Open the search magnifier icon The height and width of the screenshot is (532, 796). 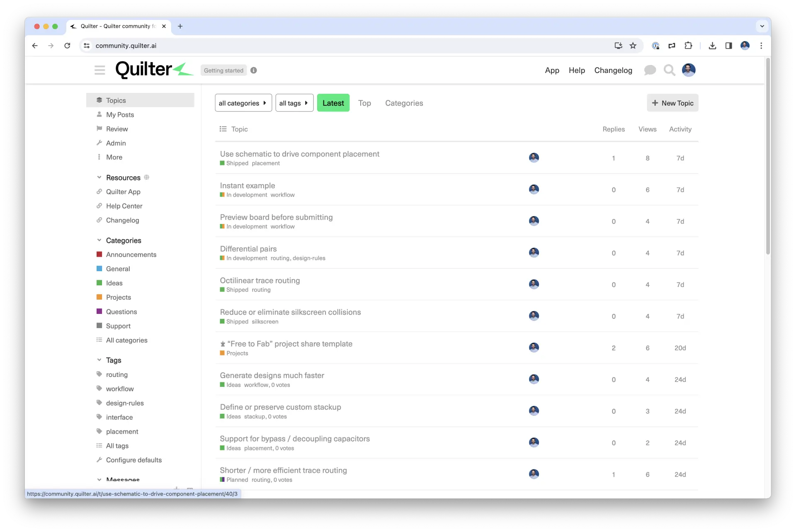click(669, 70)
